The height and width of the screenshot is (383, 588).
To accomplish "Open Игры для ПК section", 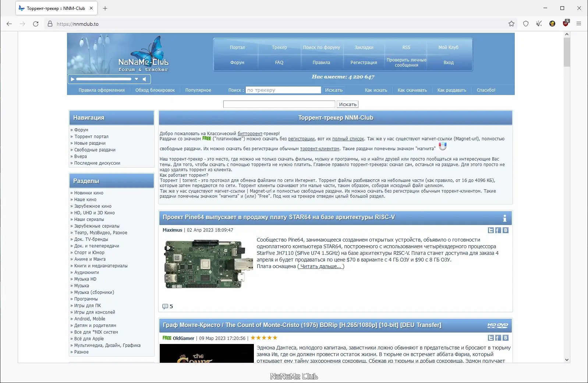I will [x=88, y=306].
